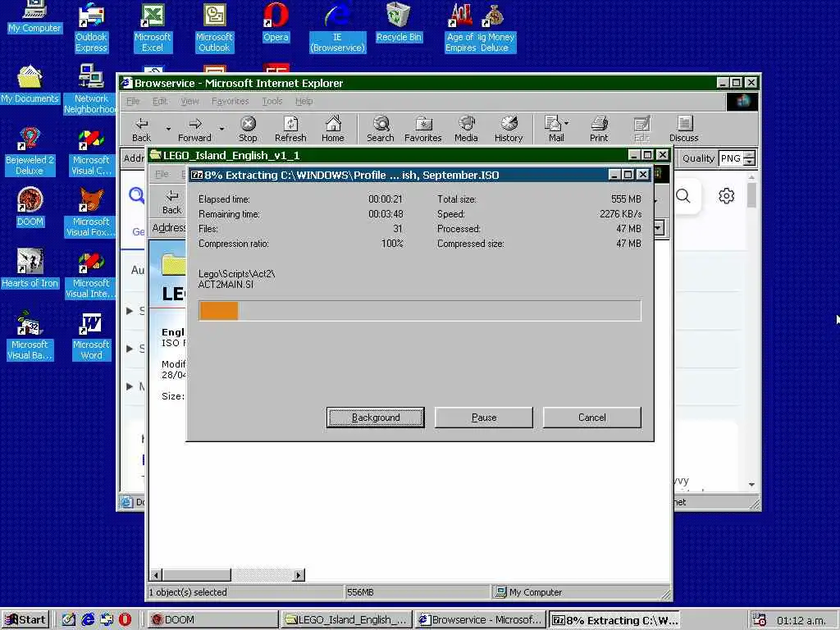The image size is (840, 630).
Task: Adjust the Quality PNG stepper
Action: click(x=750, y=158)
